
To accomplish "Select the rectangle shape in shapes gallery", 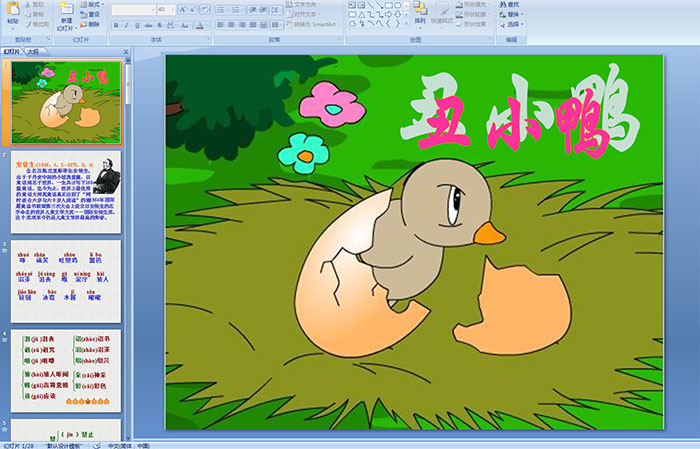I will pyautogui.click(x=389, y=5).
